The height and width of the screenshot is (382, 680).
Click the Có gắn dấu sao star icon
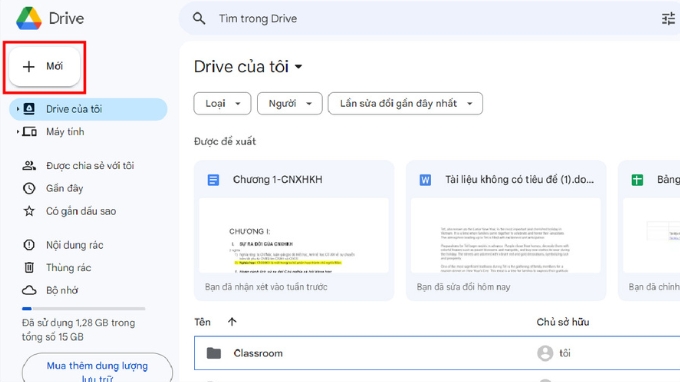click(29, 211)
